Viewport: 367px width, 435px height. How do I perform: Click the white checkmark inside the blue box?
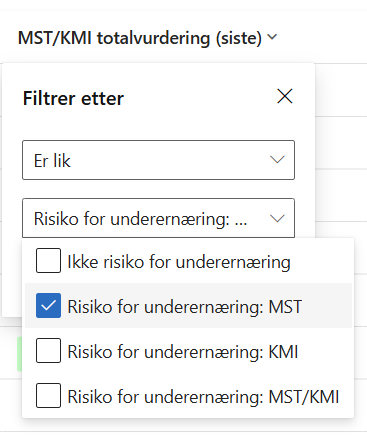48,305
